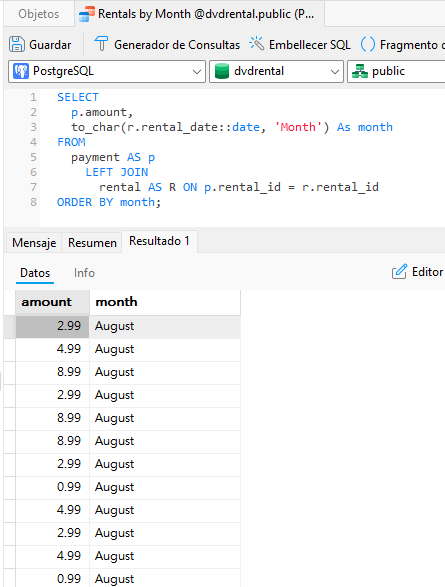Click the Embellecer SQL beautify icon
The width and height of the screenshot is (445, 587).
[257, 44]
